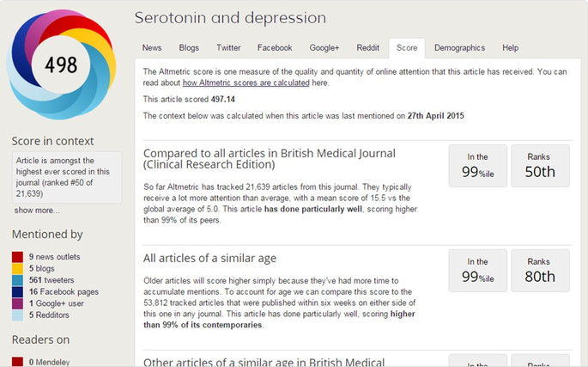Viewport: 588px width, 367px height.
Task: Open the Twitter tab
Action: pyautogui.click(x=228, y=48)
